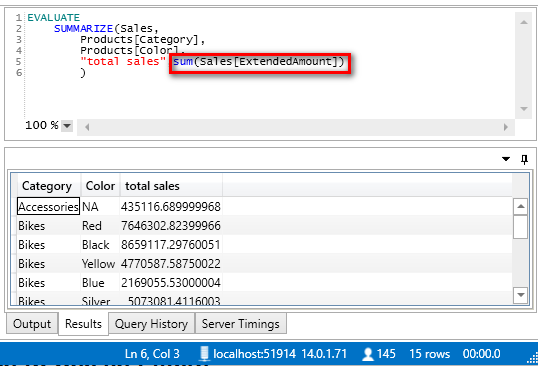Select the Yellow color cell
The width and height of the screenshot is (538, 366).
click(x=100, y=263)
